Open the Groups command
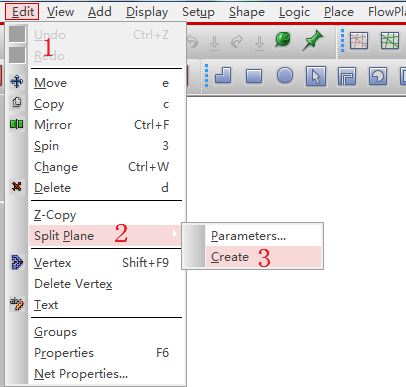 [x=105, y=332]
